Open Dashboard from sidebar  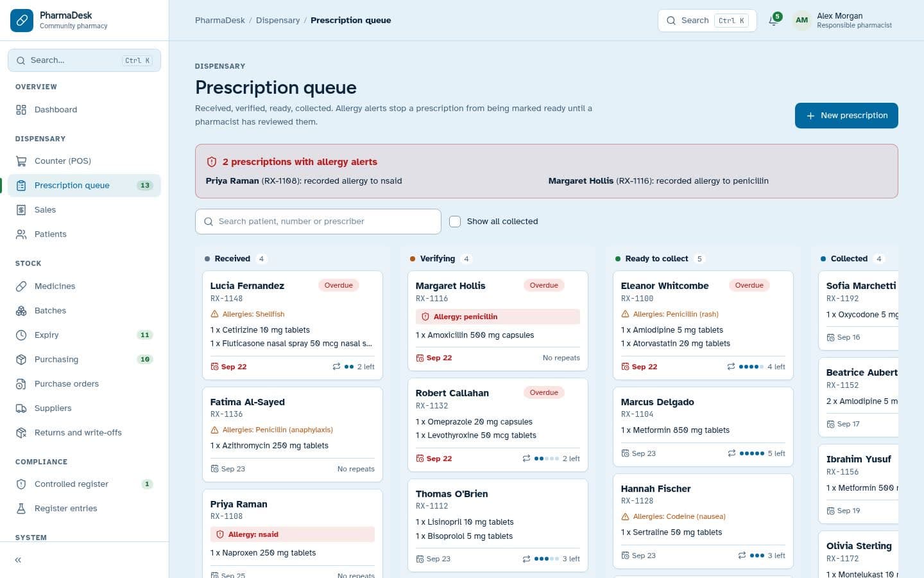[x=84, y=110]
